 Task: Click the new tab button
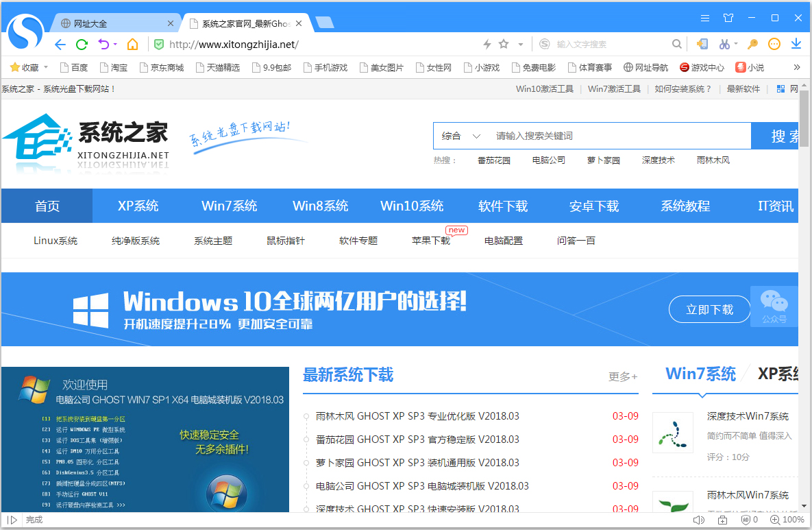click(x=325, y=22)
